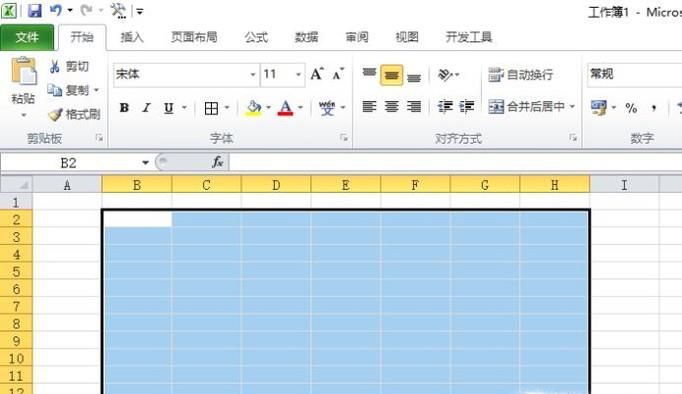Click the comma style icon

point(654,107)
